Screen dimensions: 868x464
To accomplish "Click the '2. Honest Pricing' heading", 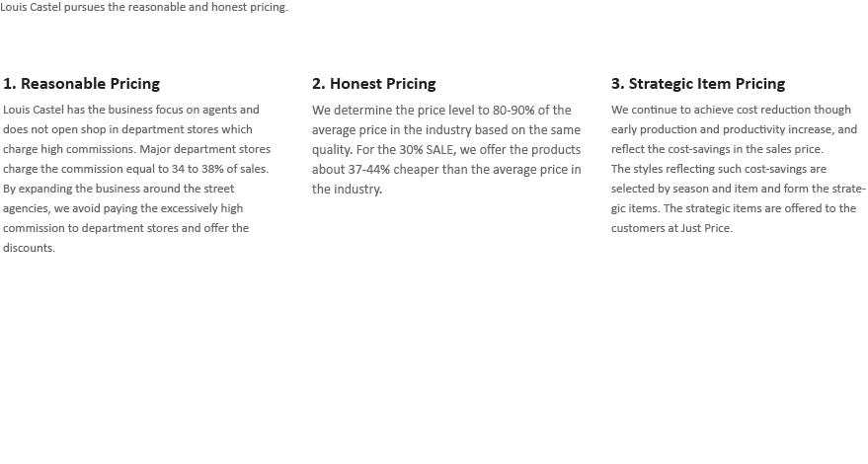I will 373,84.
